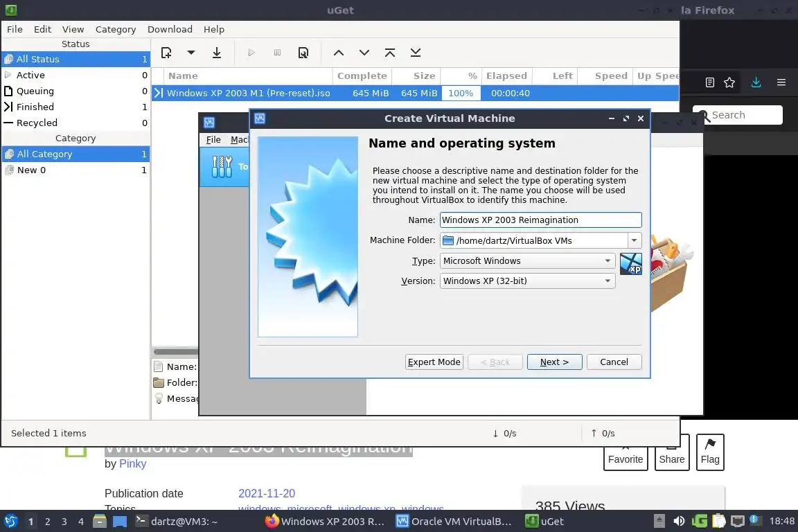Sort by Name column header in uGet
The height and width of the screenshot is (532, 798).
point(248,76)
